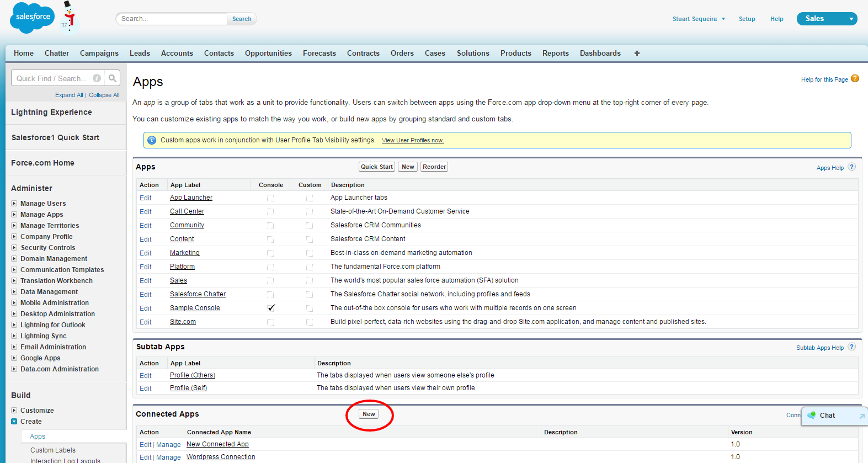This screenshot has width=868, height=463.
Task: Toggle Console checkbox for Sample Console
Action: (271, 308)
